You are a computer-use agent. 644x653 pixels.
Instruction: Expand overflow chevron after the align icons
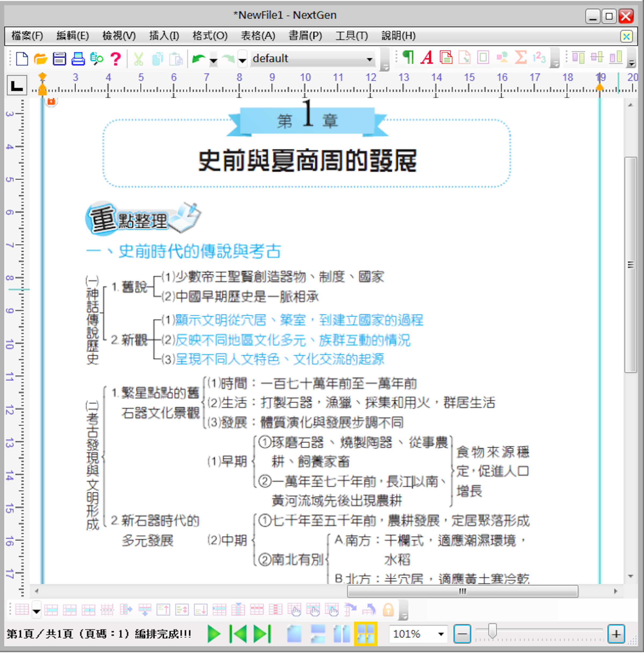pos(631,59)
